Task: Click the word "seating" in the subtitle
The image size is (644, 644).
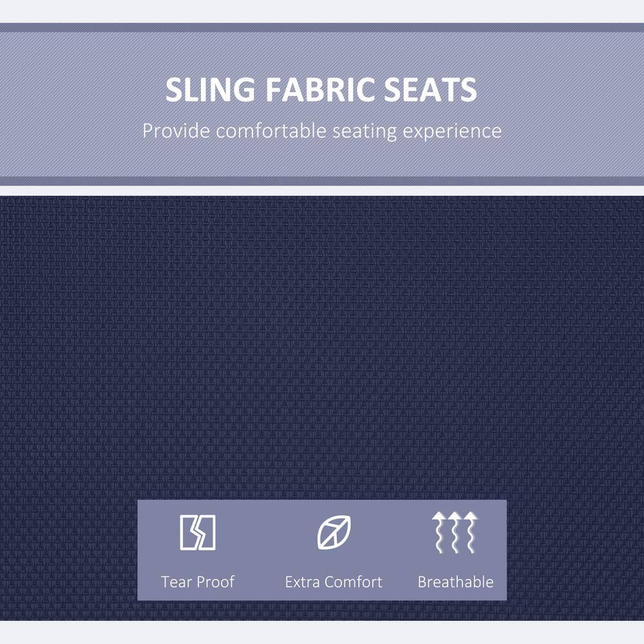Action: tap(365, 132)
